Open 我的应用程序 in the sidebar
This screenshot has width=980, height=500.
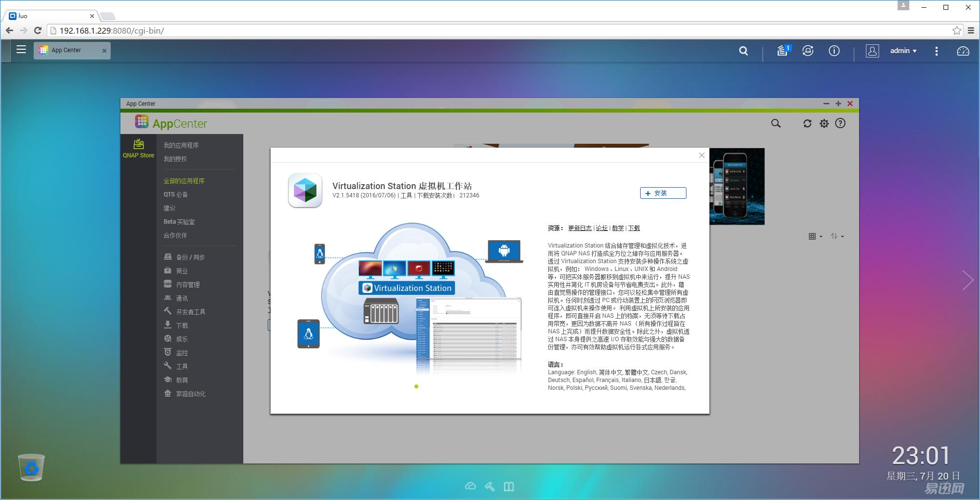(181, 145)
